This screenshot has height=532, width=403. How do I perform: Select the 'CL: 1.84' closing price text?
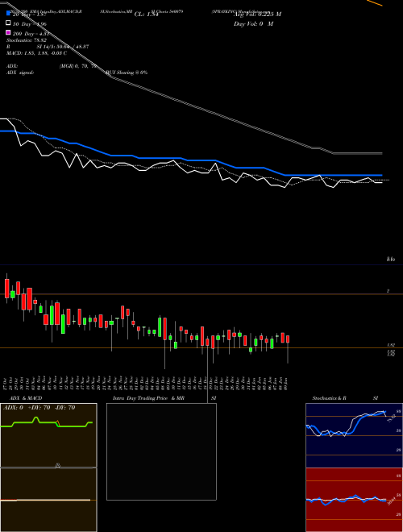pos(146,15)
